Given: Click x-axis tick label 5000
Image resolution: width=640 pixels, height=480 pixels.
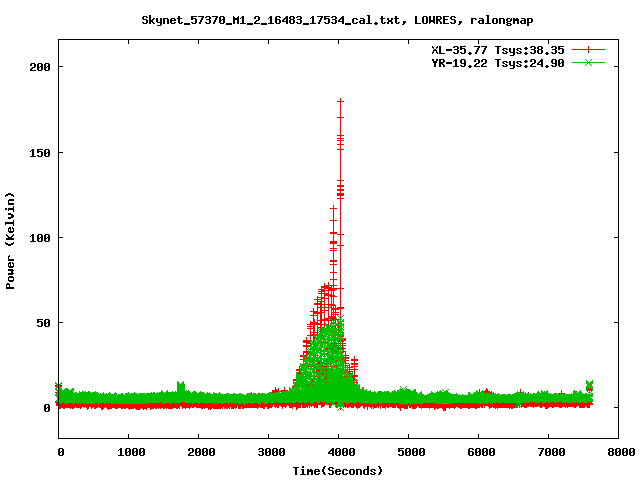Looking at the screenshot, I should pos(411,452).
